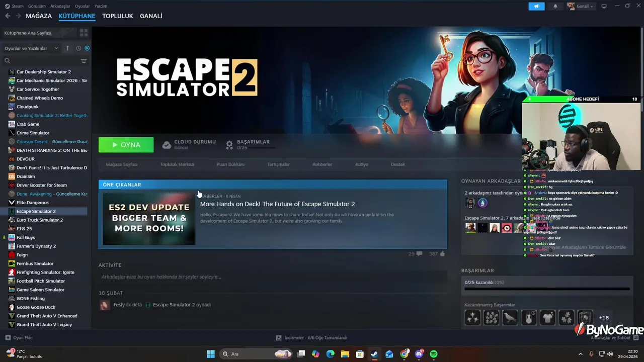Click the thumbs-up icon under the news post
644x362 pixels.
pyautogui.click(x=442, y=254)
